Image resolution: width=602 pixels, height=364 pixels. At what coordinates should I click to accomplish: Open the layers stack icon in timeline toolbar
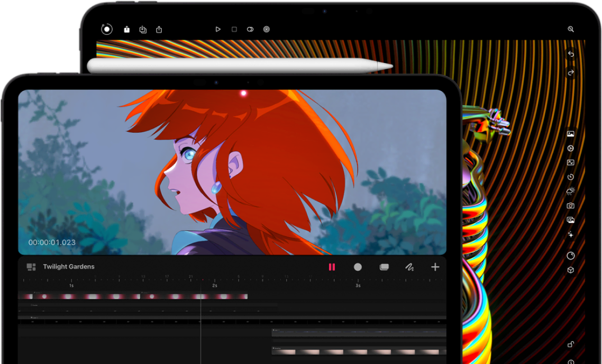pos(384,267)
